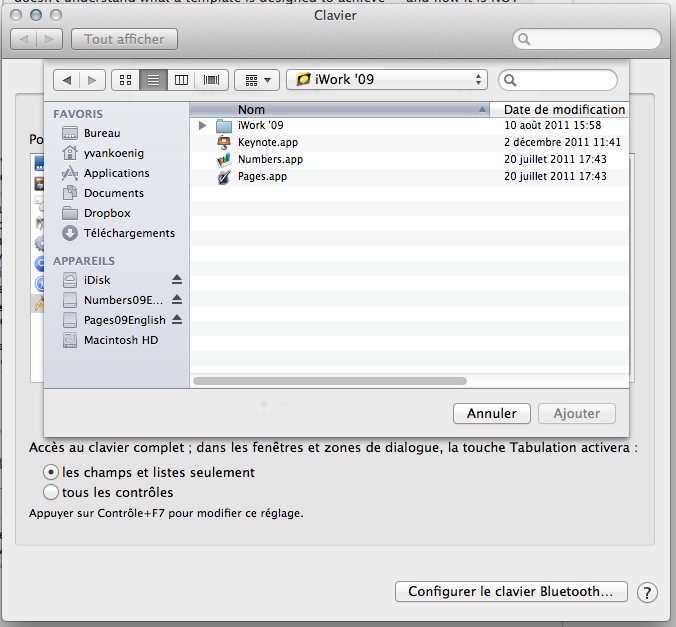Image resolution: width=676 pixels, height=627 pixels.
Task: Switch file dialog to list view
Action: [153, 80]
